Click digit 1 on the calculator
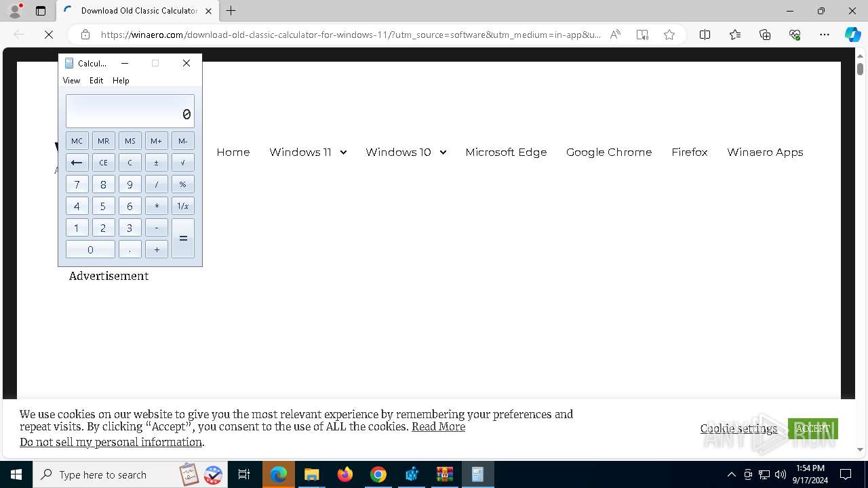The height and width of the screenshot is (488, 868). tap(77, 228)
